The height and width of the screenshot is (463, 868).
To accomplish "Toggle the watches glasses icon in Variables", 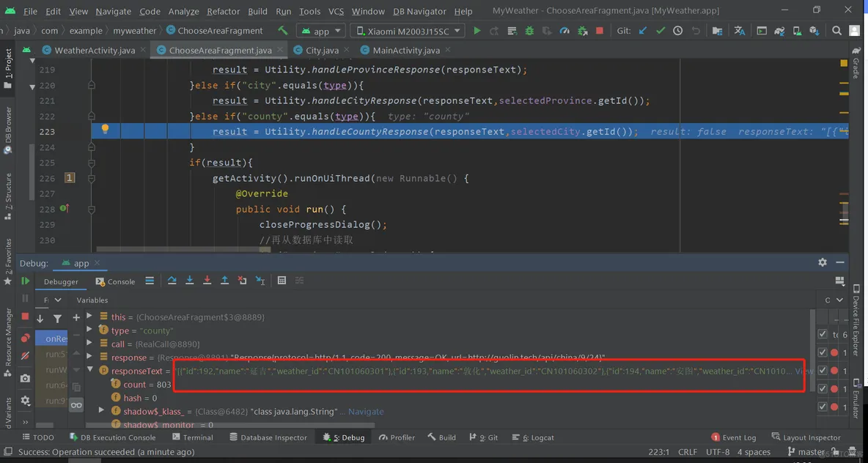I will coord(76,405).
